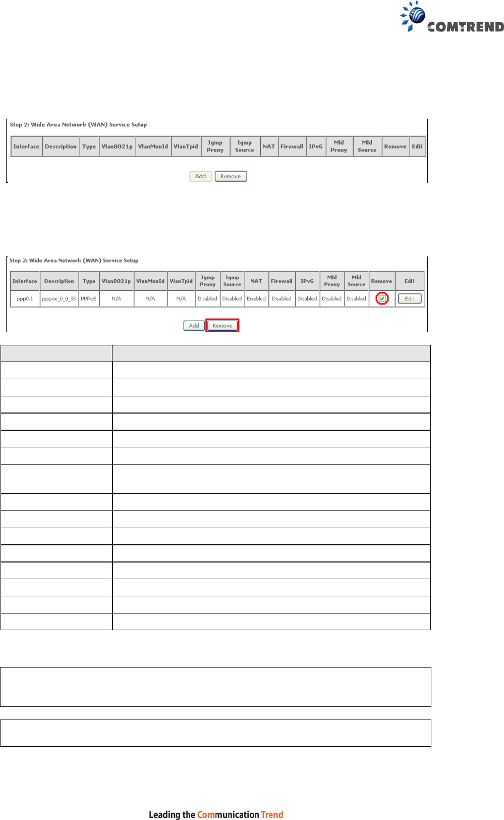This screenshot has width=504, height=820.
Task: Click NAT header in the empty WAN table
Action: pos(269,146)
